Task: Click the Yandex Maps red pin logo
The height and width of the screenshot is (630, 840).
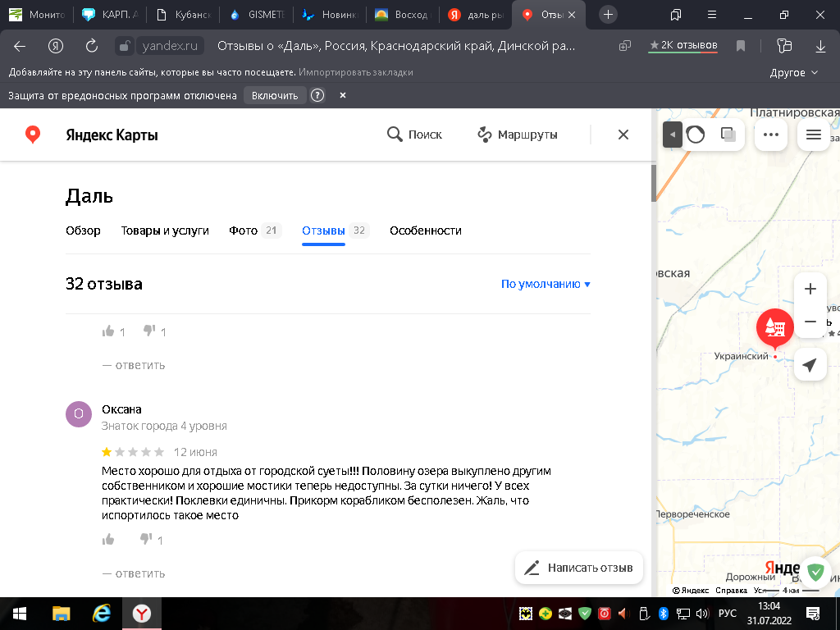Action: (x=33, y=135)
